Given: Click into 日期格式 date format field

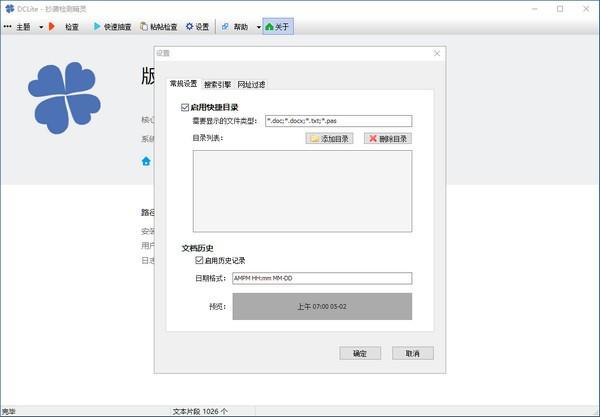Looking at the screenshot, I should click(x=322, y=278).
